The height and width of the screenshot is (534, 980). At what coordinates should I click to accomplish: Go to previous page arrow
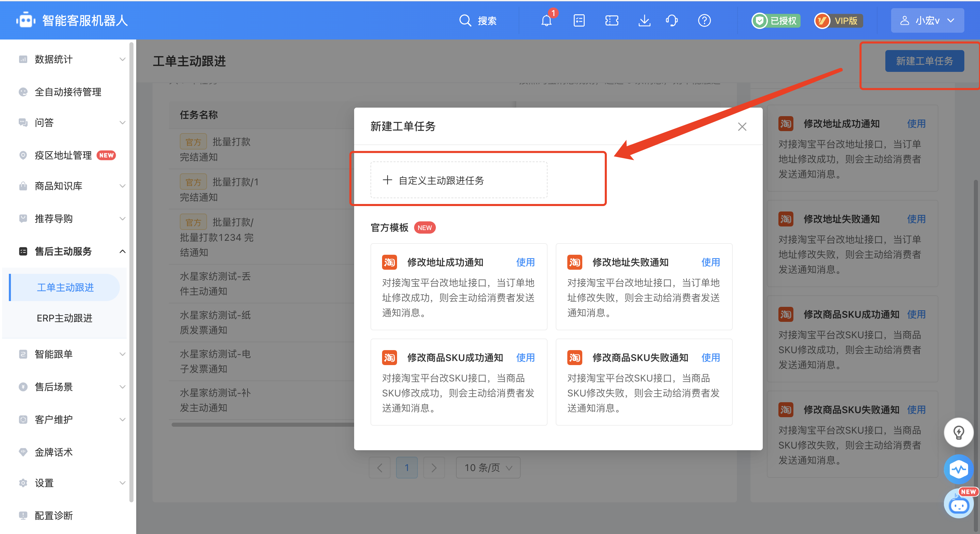click(x=380, y=468)
